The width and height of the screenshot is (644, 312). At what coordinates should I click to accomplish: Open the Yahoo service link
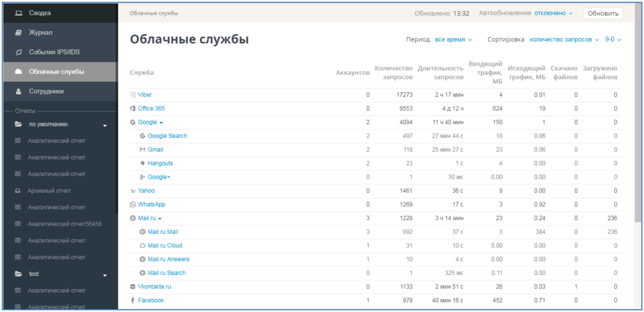coord(146,191)
